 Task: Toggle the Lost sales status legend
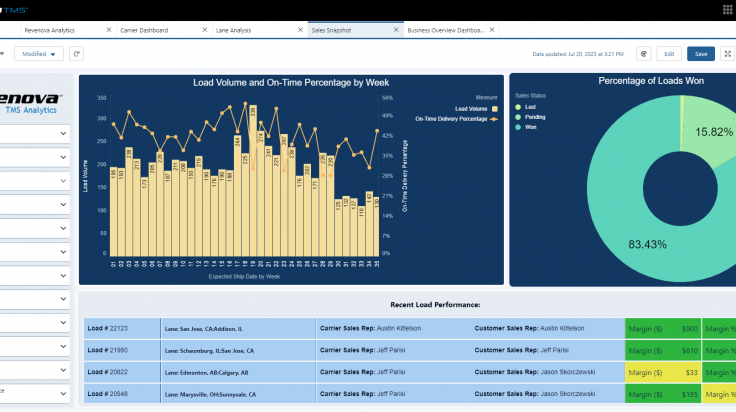525,105
